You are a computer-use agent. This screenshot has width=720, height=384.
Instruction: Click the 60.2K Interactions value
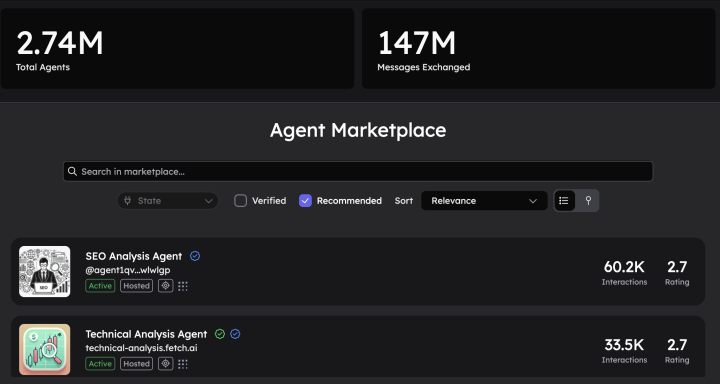(624, 267)
